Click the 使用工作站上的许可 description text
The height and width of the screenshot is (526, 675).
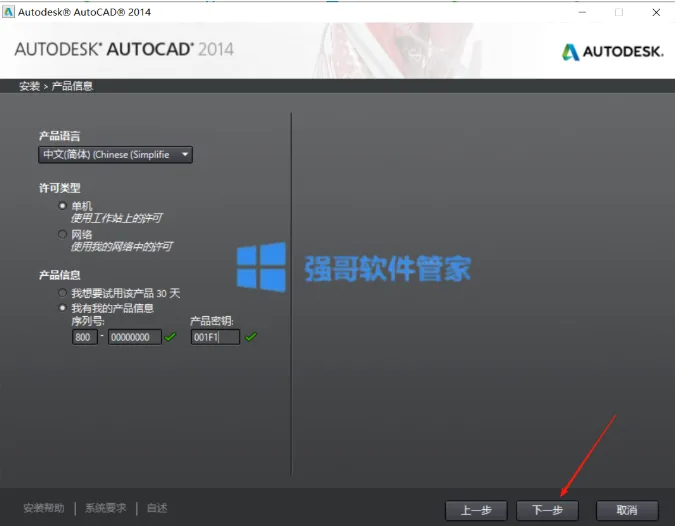pos(117,218)
